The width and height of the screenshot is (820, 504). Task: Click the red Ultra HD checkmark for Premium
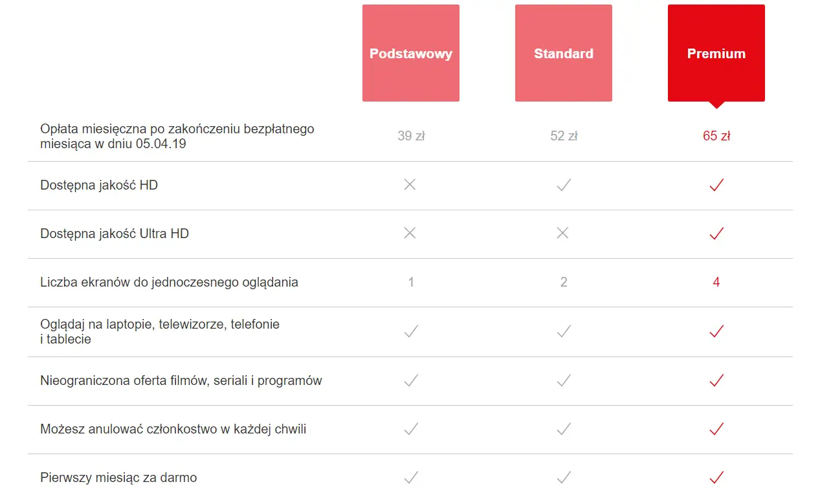tap(716, 234)
